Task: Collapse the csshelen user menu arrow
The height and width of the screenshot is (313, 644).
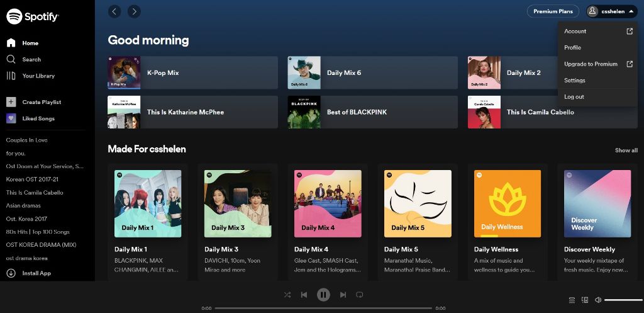Action: point(631,11)
